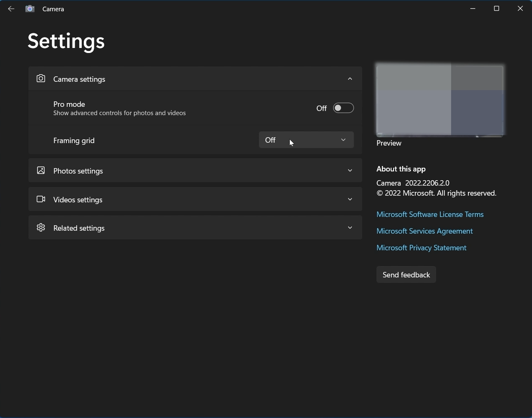
Task: Click the camera preview thumbnail
Action: [440, 101]
